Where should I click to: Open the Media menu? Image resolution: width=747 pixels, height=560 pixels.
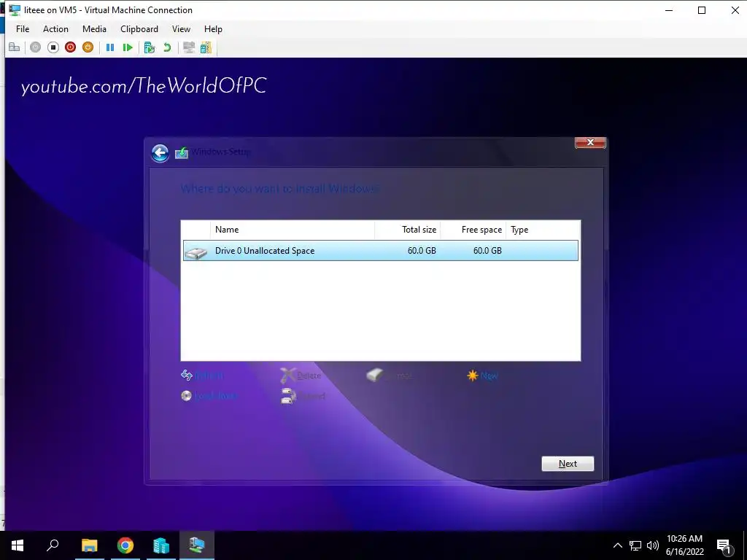[x=94, y=29]
